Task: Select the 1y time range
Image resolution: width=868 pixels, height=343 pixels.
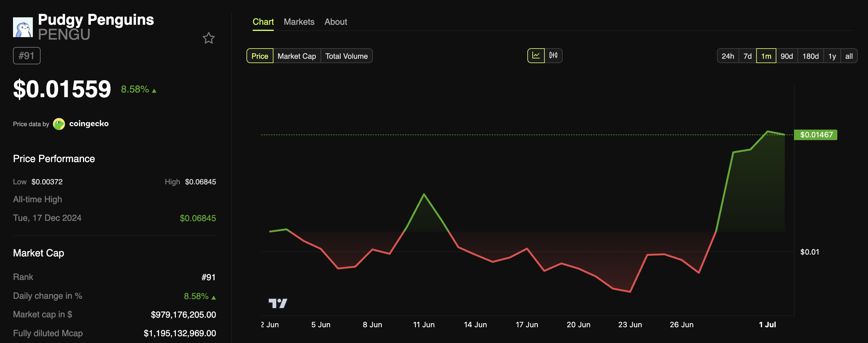Action: point(832,56)
